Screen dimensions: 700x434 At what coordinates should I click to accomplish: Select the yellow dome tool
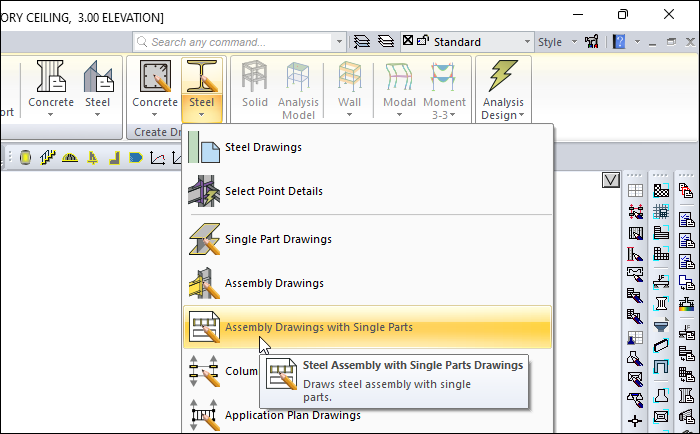[70, 158]
